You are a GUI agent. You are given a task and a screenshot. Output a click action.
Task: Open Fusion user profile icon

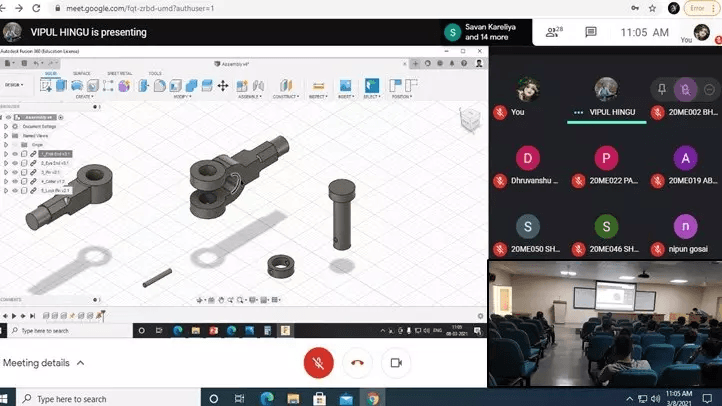479,64
